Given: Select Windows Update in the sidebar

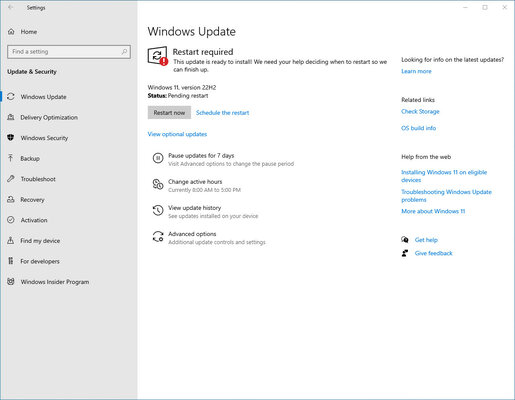Looking at the screenshot, I should 44,97.
